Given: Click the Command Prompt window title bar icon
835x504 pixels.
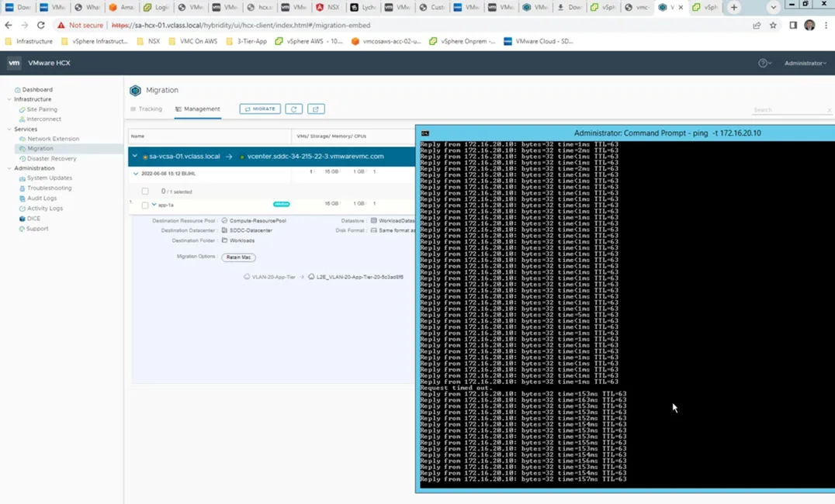Looking at the screenshot, I should (425, 133).
